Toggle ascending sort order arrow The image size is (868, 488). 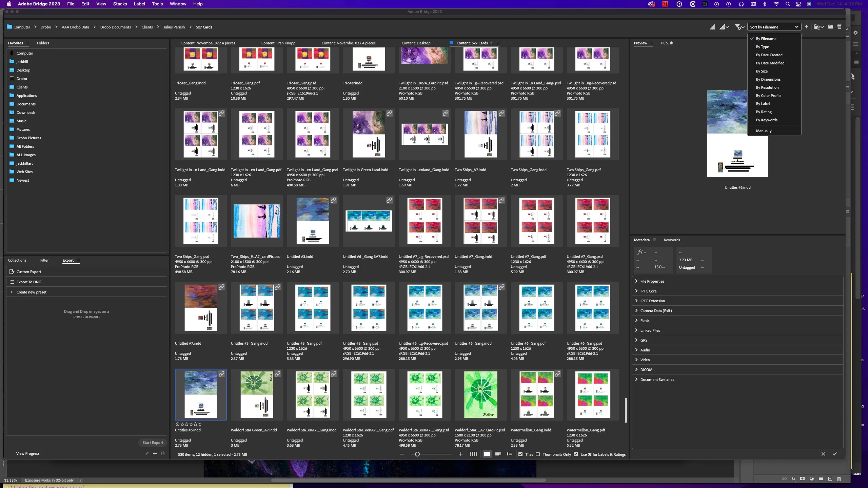pos(806,27)
